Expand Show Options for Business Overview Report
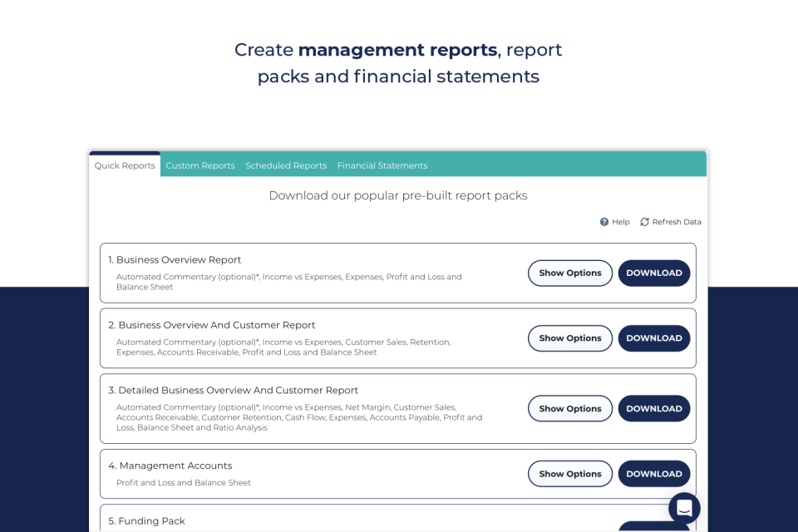Screen dimensions: 798x532 [x=570, y=273]
